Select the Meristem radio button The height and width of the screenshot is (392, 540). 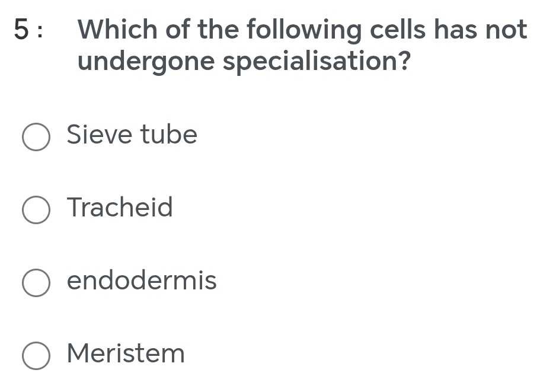[36, 356]
